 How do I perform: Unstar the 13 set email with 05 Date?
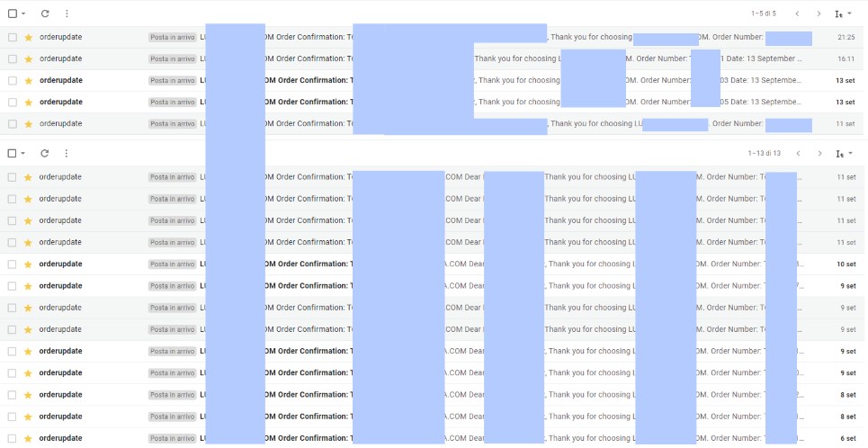tap(29, 102)
